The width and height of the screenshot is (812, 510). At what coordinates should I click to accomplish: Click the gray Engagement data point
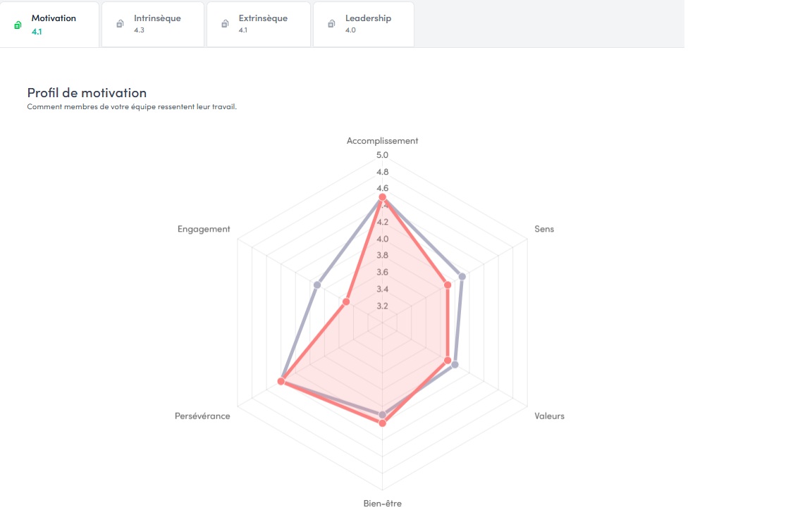[317, 285]
